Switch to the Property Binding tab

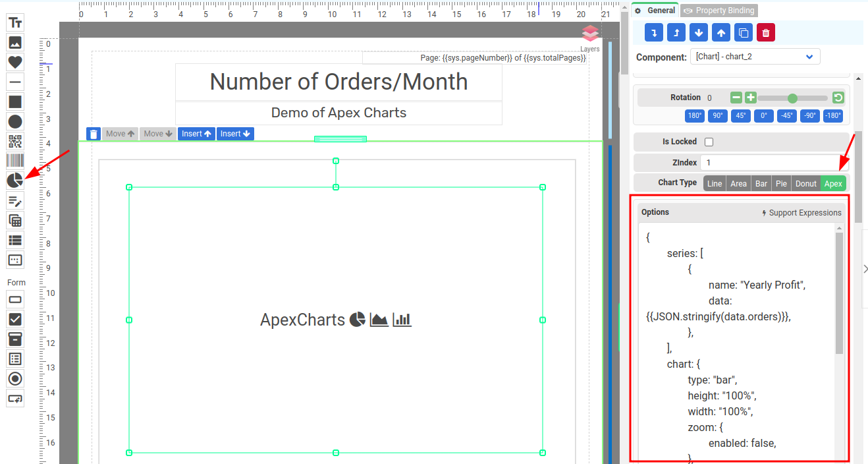pyautogui.click(x=719, y=11)
